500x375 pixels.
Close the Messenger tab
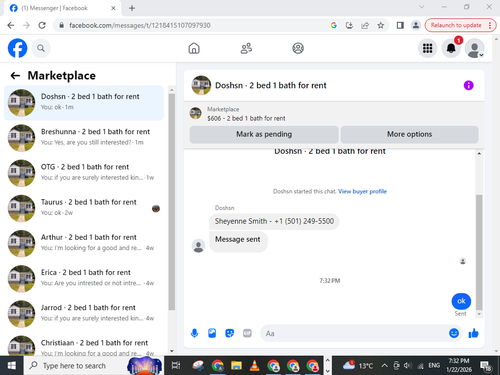tap(113, 8)
